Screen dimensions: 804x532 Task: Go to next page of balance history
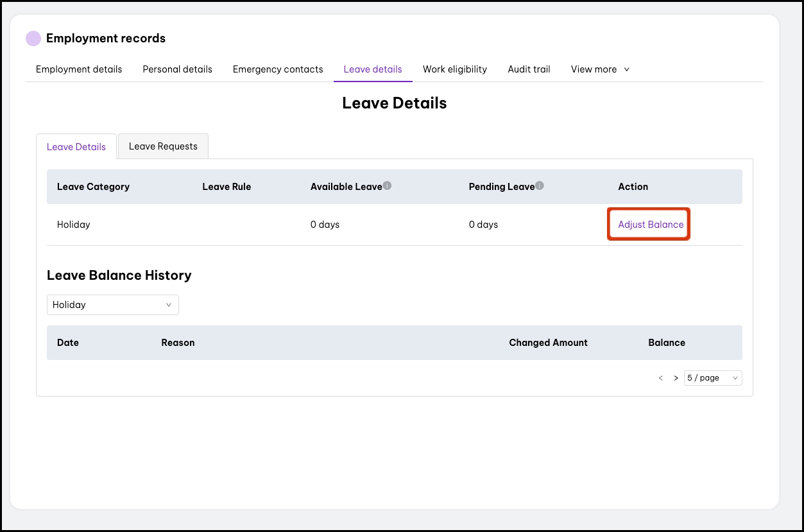(676, 378)
